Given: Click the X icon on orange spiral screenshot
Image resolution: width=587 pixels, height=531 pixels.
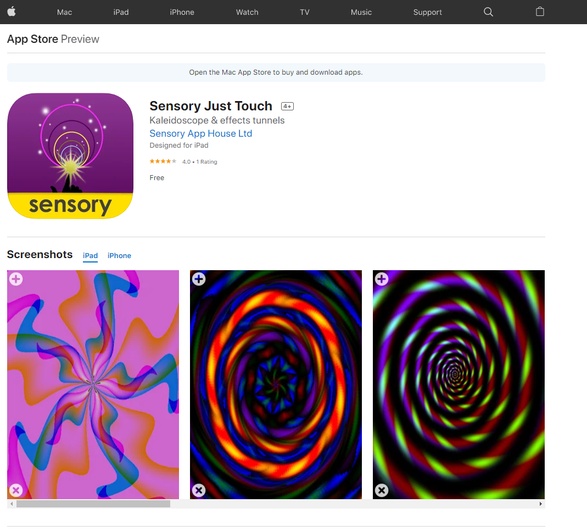Looking at the screenshot, I should tap(199, 490).
